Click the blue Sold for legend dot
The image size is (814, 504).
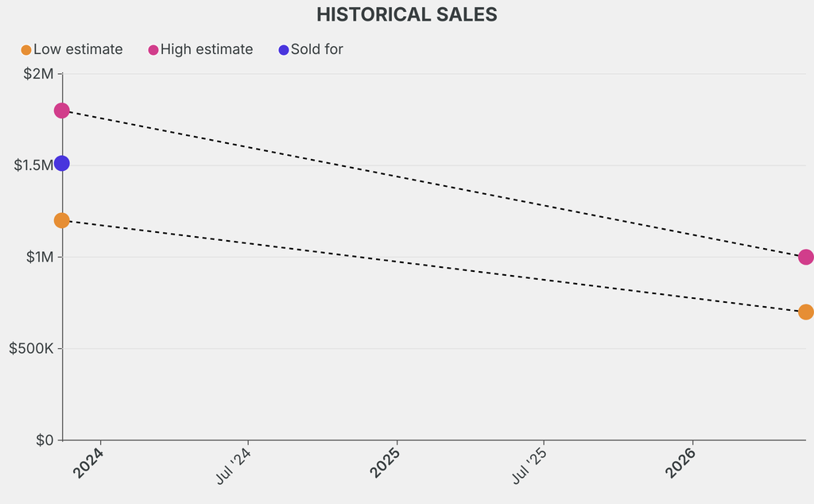click(284, 50)
